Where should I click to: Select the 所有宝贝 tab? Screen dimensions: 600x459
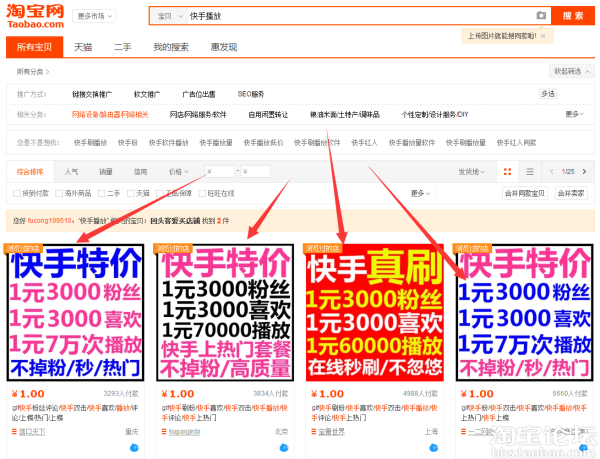(34, 47)
